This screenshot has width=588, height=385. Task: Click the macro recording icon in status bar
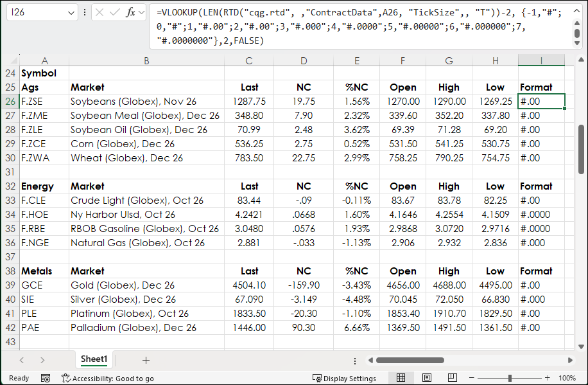(46, 378)
